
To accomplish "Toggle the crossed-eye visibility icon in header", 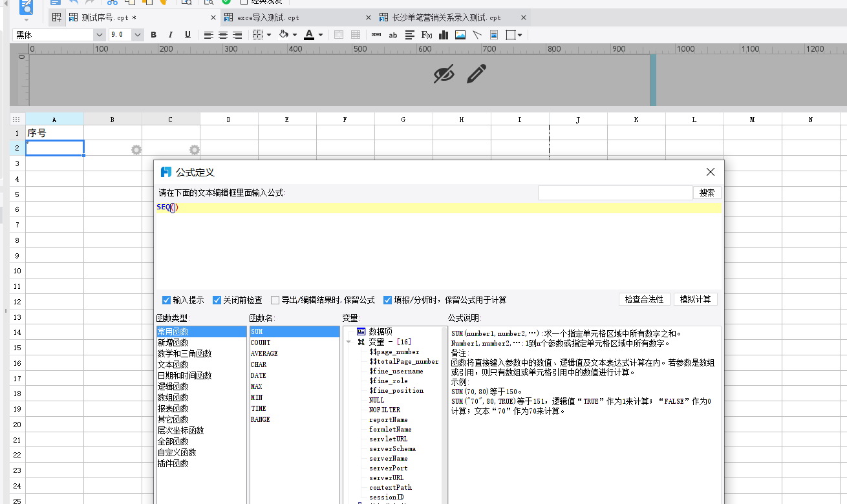I will tap(444, 74).
